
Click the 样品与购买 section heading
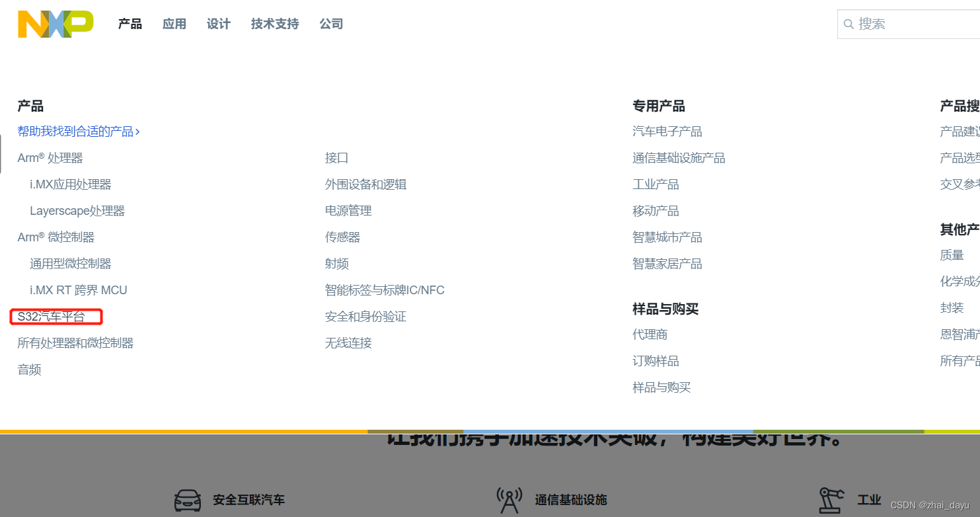click(x=665, y=309)
